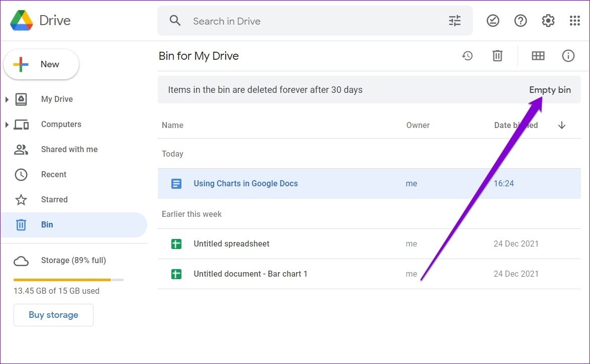Click the Owner column header
The width and height of the screenshot is (590, 364).
(x=418, y=125)
